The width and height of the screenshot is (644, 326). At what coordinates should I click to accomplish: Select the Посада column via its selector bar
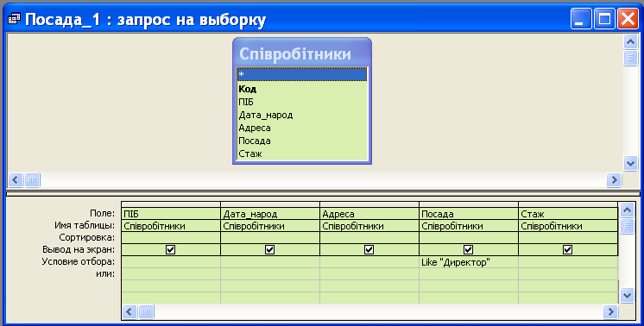pyautogui.click(x=469, y=204)
